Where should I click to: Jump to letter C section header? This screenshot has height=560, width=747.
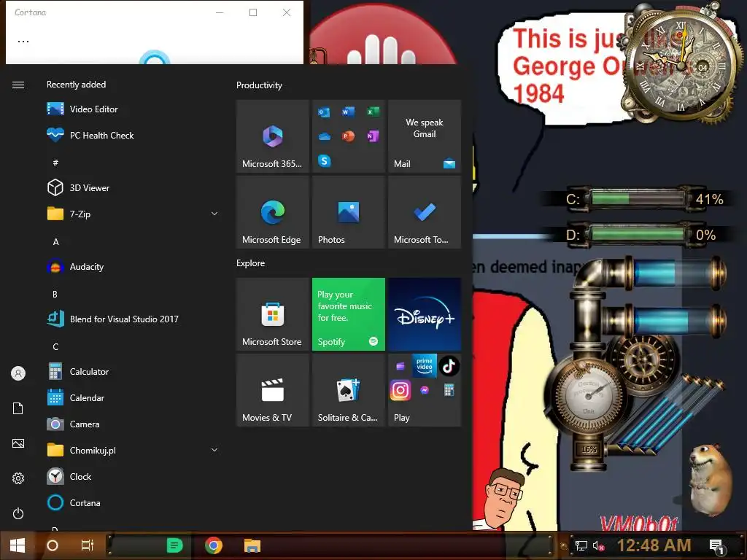pyautogui.click(x=55, y=346)
